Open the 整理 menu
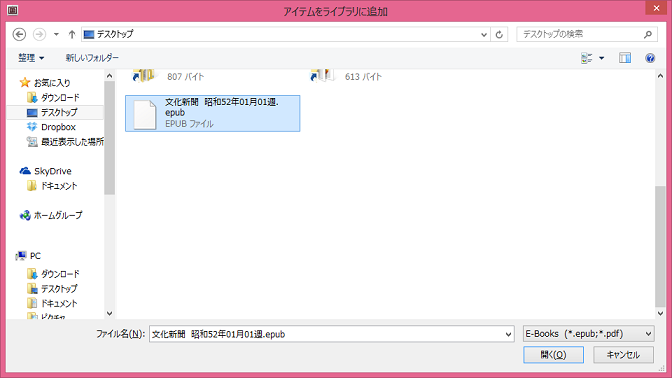 point(31,58)
